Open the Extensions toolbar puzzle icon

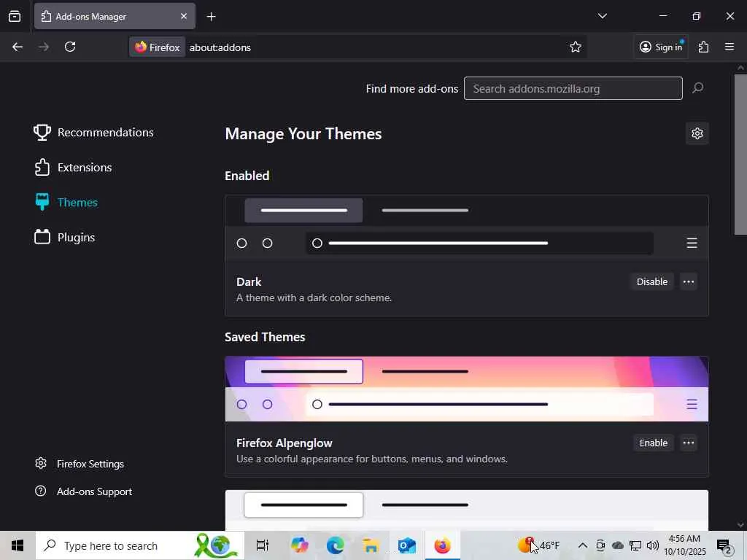pos(704,47)
